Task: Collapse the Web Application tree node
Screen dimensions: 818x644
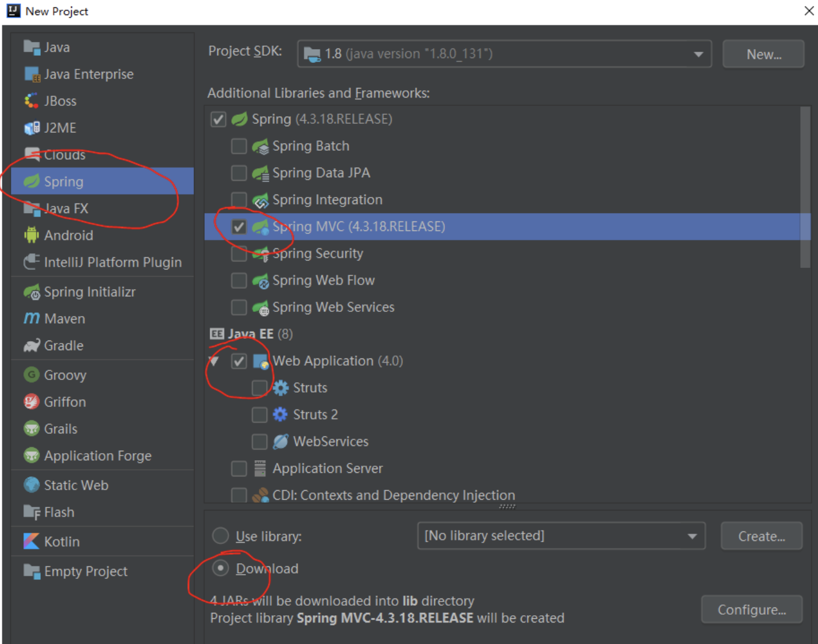Action: click(x=214, y=361)
